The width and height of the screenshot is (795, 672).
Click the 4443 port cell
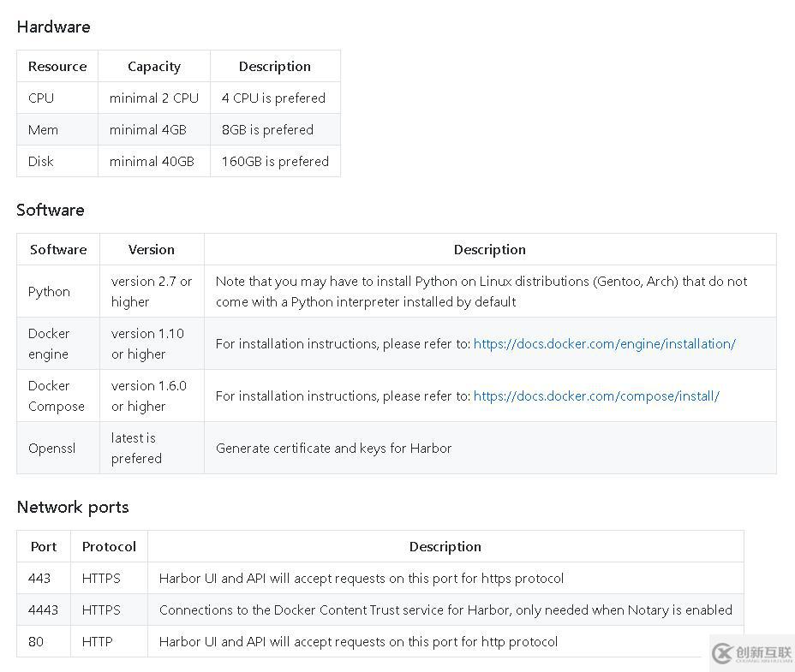(44, 610)
